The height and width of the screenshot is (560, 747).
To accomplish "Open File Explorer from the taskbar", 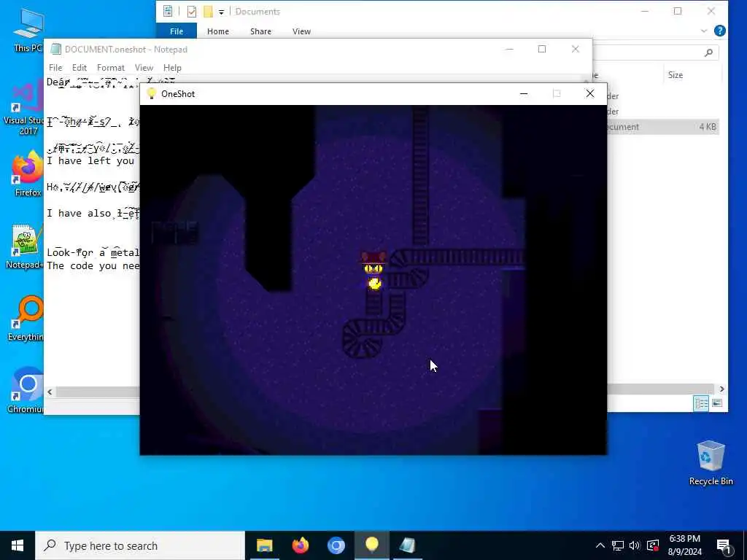I will pyautogui.click(x=264, y=545).
